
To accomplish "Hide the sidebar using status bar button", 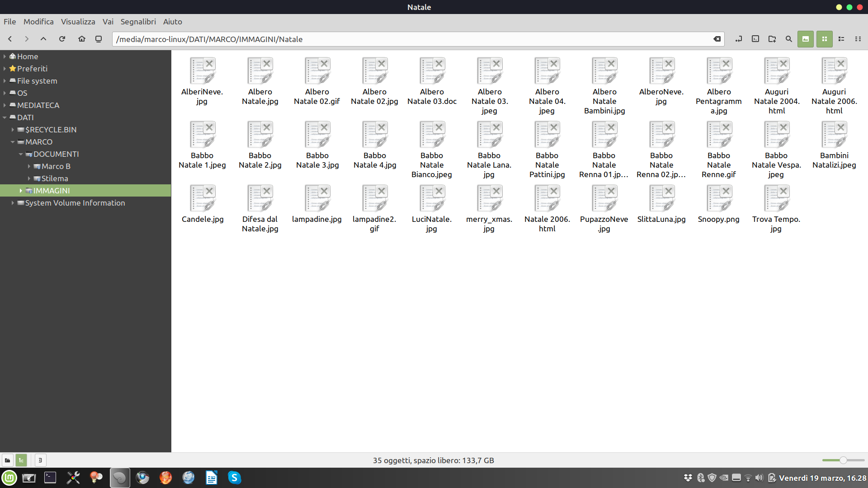I will 40,460.
